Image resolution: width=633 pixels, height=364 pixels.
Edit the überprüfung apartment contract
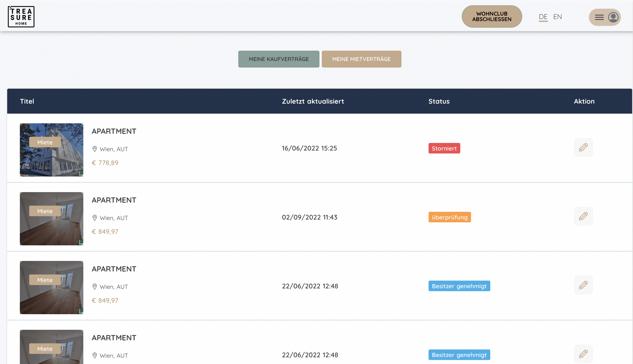pos(583,216)
